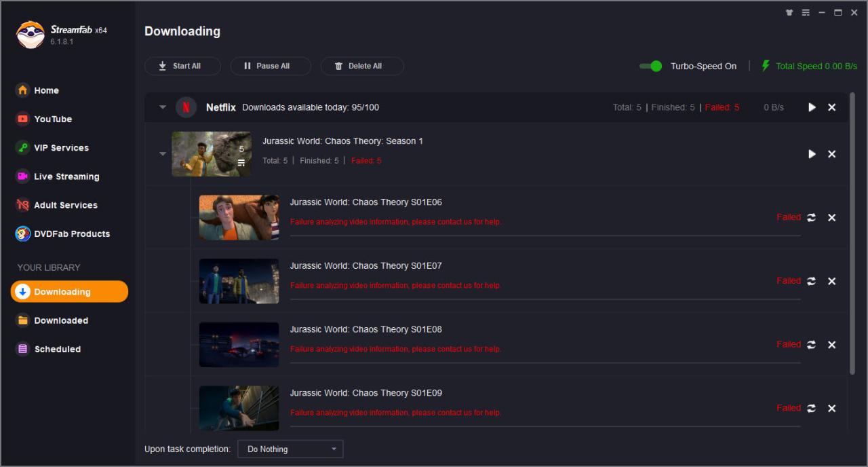Delete Jurassic World Season 1 task
Screen dimensions: 868x467
832,154
